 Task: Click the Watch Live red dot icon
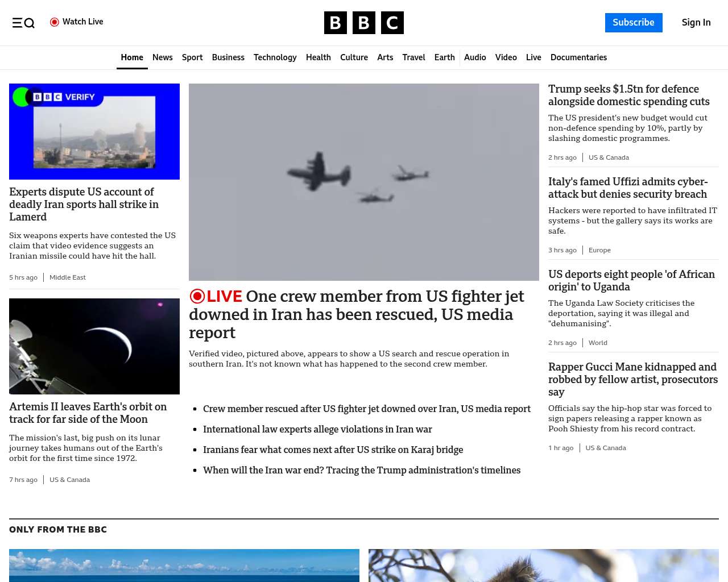click(55, 22)
